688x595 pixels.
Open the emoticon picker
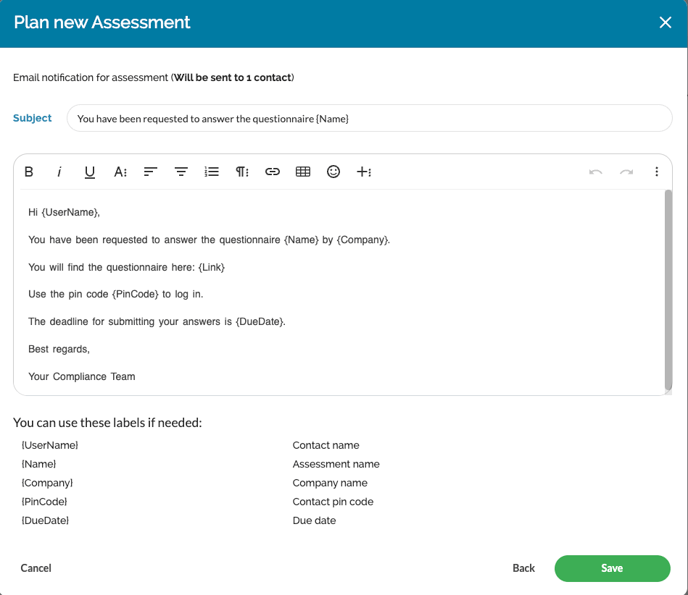pyautogui.click(x=334, y=172)
